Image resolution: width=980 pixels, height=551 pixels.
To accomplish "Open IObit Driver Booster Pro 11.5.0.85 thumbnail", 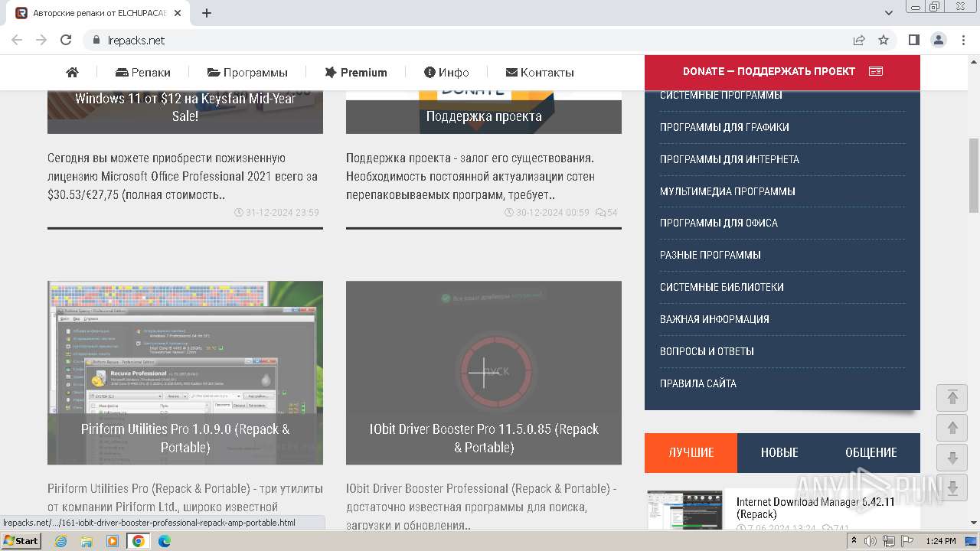I will [484, 373].
